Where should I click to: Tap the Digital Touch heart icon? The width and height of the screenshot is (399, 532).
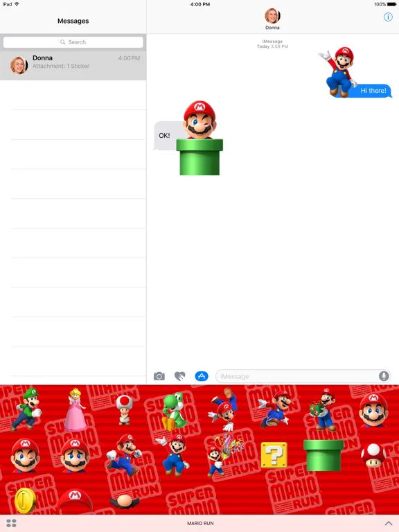click(x=180, y=376)
